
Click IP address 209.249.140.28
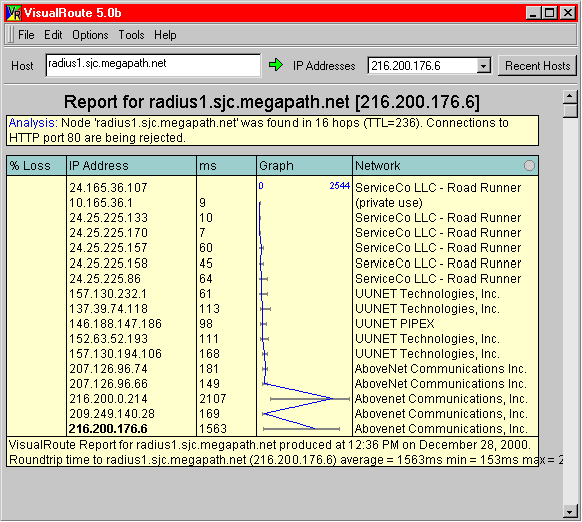click(x=112, y=414)
